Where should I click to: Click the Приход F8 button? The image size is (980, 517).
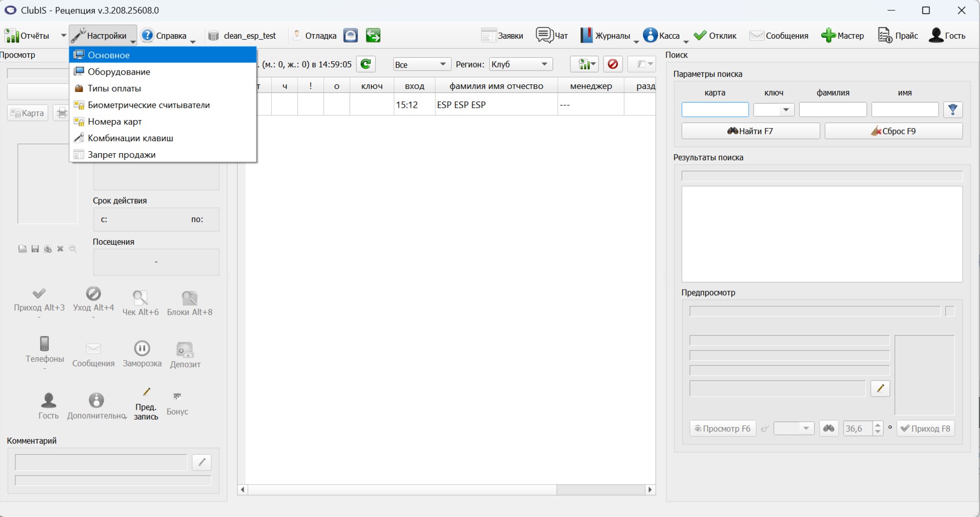(x=925, y=429)
